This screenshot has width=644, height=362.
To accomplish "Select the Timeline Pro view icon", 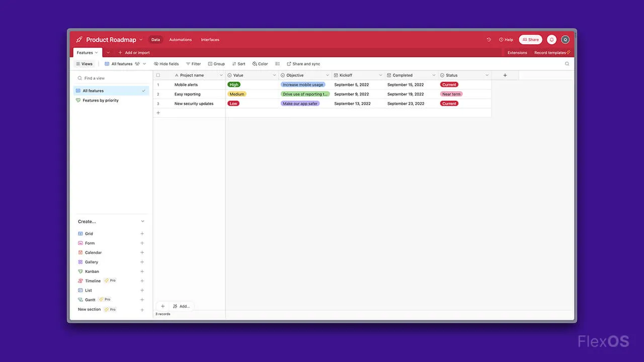I will [x=81, y=281].
